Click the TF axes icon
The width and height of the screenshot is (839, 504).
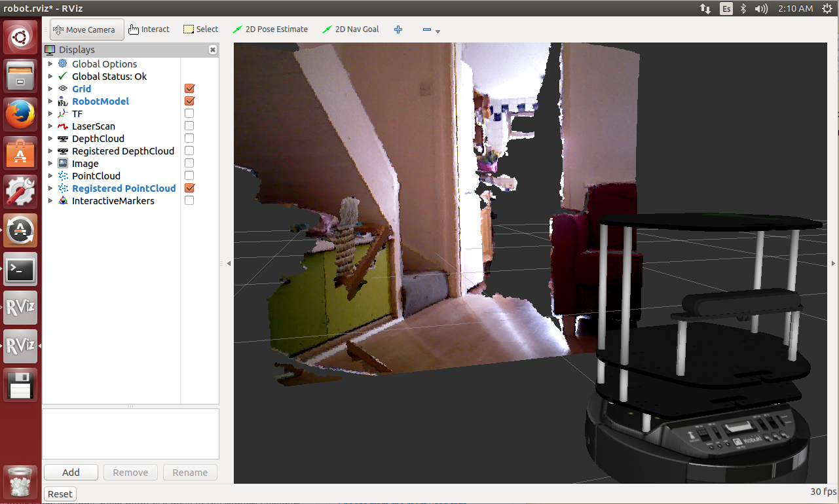[x=62, y=113]
